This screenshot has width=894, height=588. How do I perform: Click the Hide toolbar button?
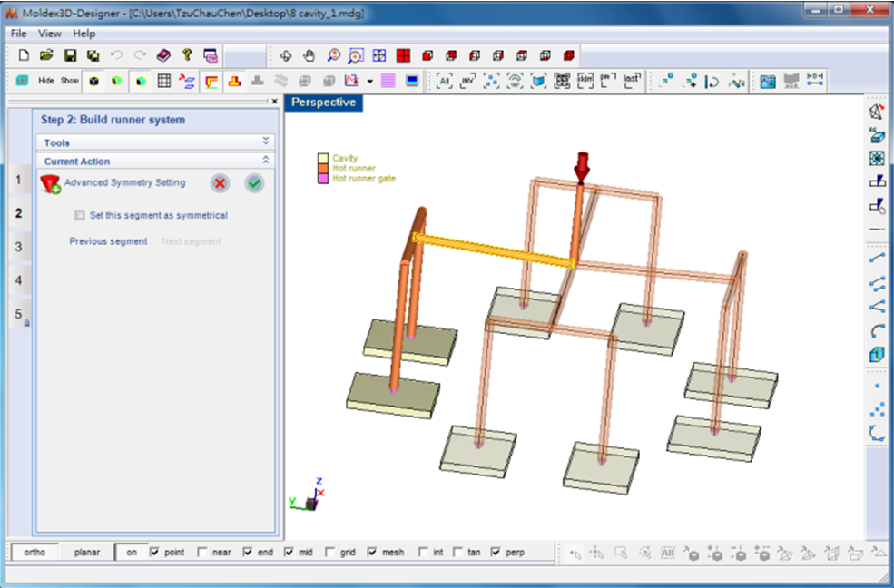46,81
